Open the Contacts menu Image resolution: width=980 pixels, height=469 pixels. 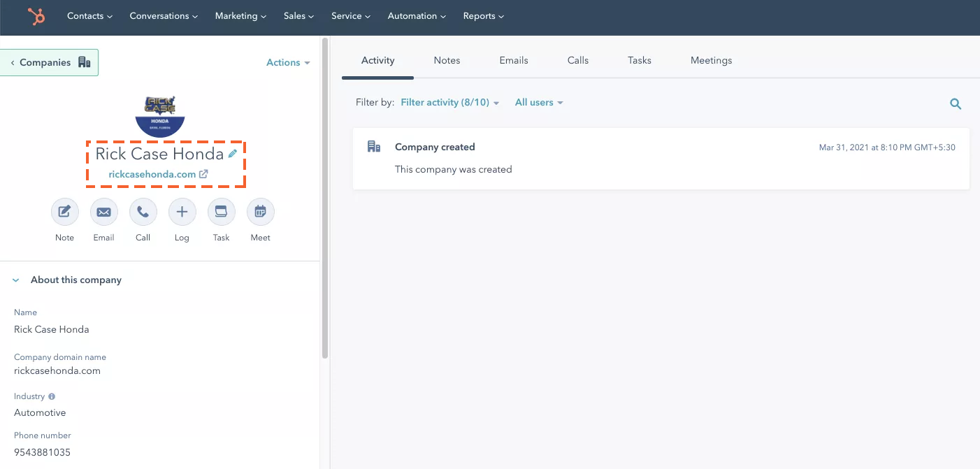[x=89, y=16]
